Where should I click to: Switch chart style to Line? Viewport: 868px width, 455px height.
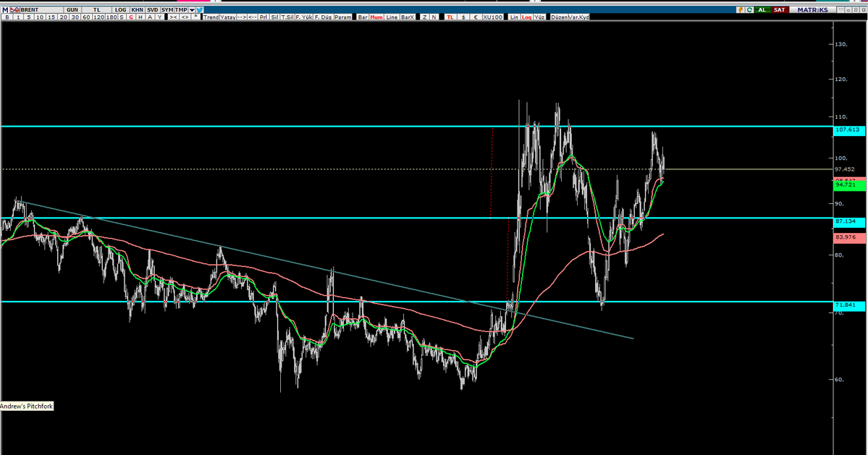coord(392,17)
